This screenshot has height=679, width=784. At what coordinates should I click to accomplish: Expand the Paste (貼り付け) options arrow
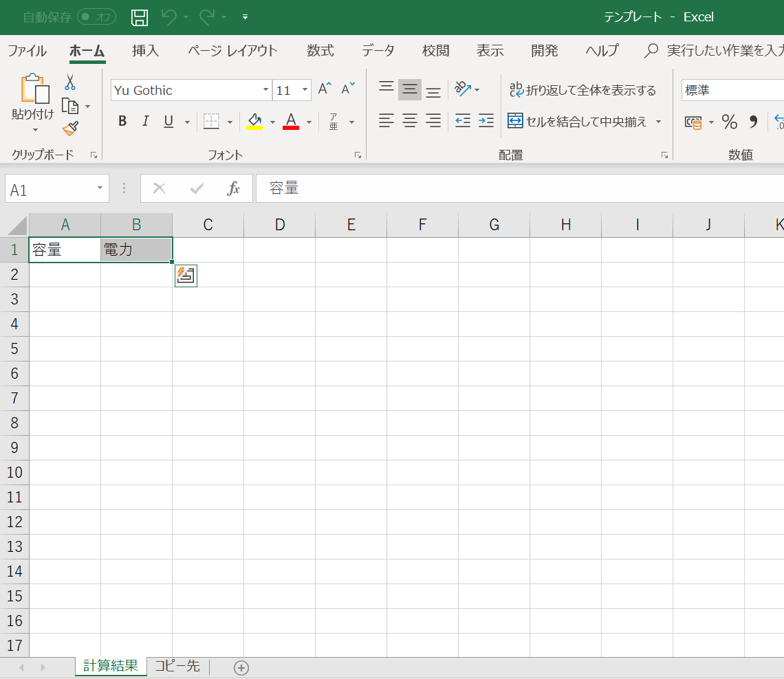point(35,131)
